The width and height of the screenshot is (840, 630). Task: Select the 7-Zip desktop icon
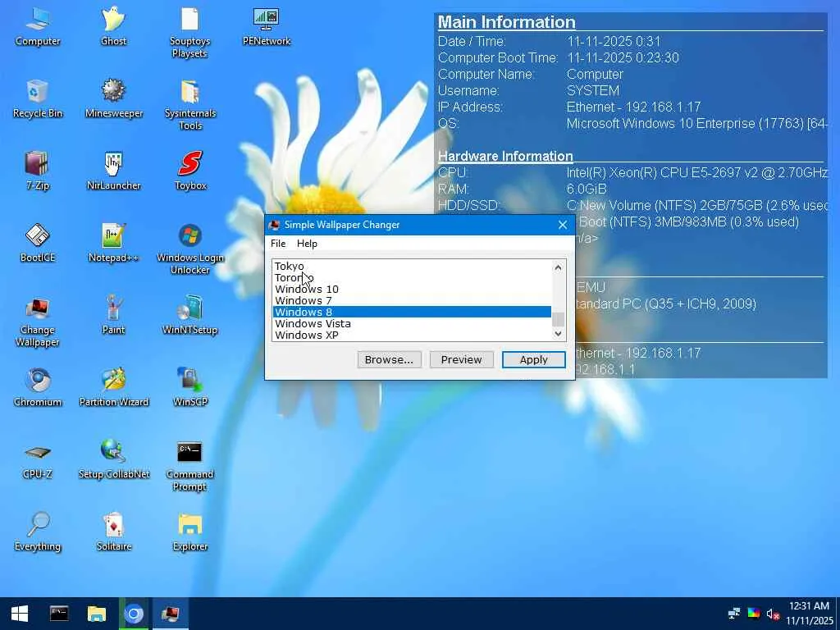(x=38, y=171)
